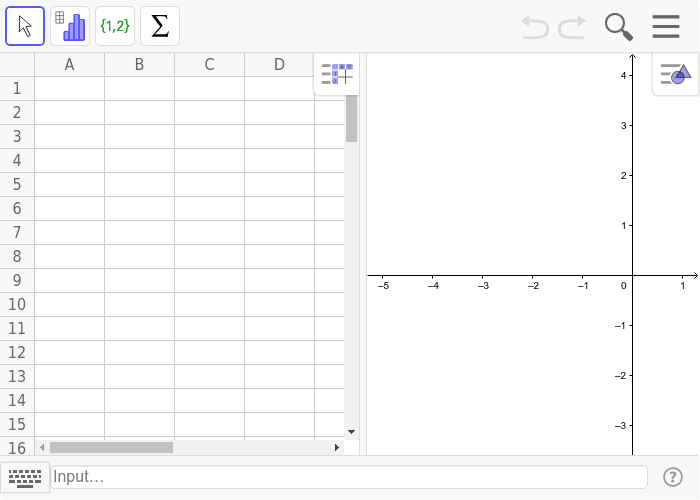Click the vertical scrollbar down arrow
The width and height of the screenshot is (700, 500).
coord(351,432)
